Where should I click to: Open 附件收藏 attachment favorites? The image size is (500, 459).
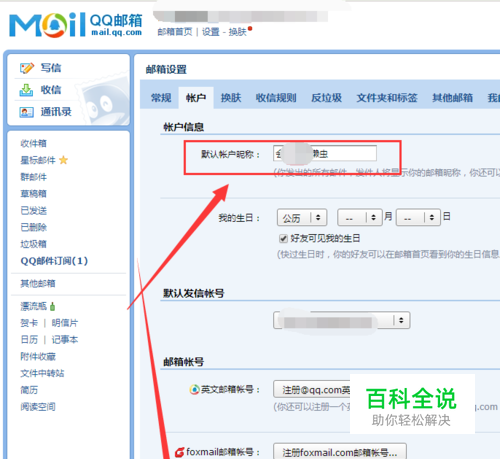tap(38, 357)
